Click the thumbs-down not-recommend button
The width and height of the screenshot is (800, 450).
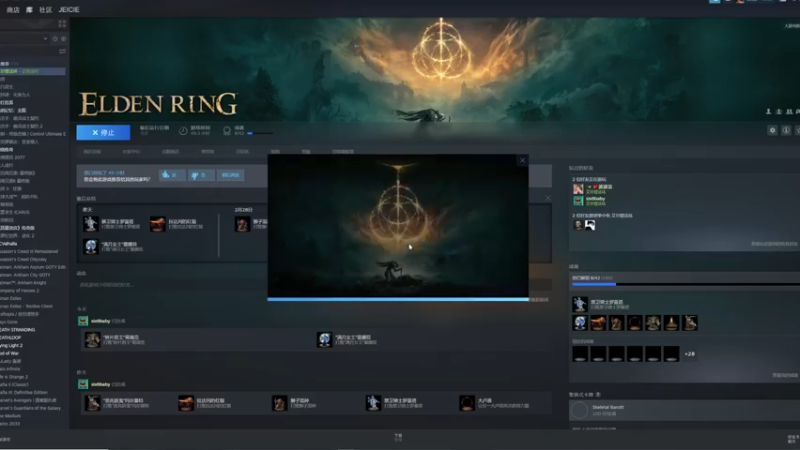[201, 175]
